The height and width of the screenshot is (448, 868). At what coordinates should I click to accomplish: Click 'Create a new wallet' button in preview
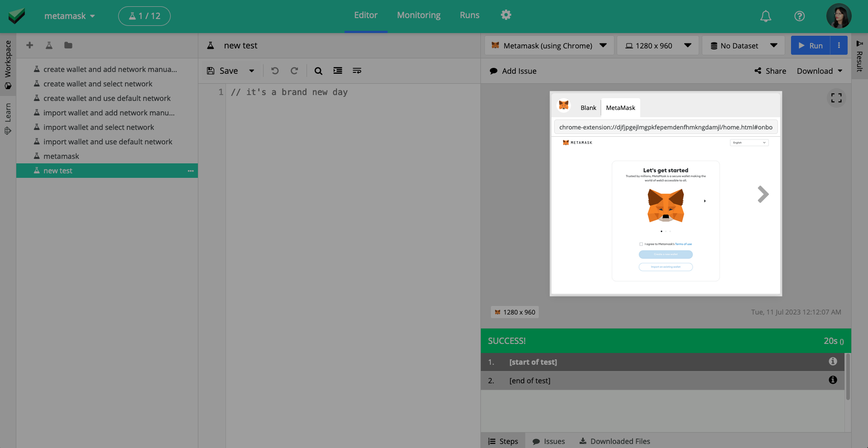click(666, 254)
